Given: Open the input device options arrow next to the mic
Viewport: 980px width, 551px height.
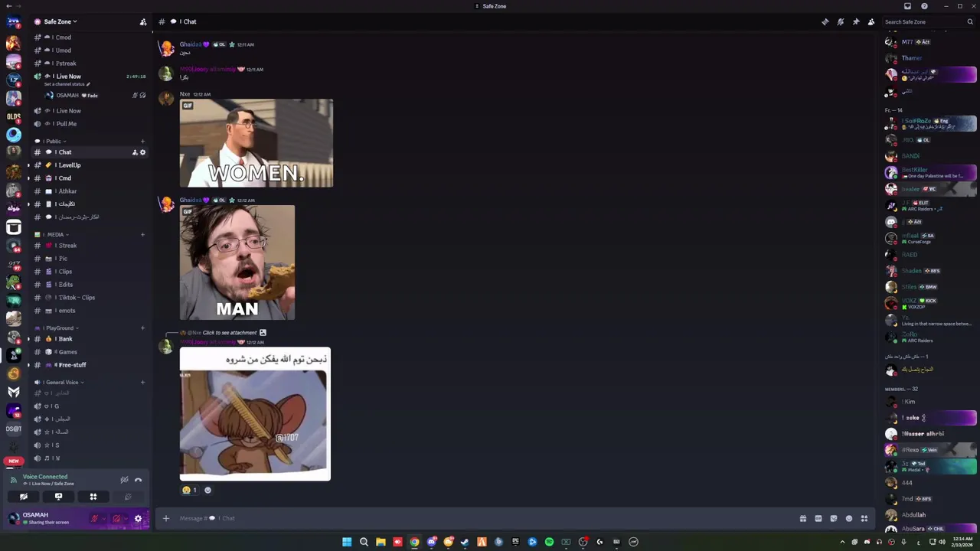Looking at the screenshot, I should [x=104, y=518].
